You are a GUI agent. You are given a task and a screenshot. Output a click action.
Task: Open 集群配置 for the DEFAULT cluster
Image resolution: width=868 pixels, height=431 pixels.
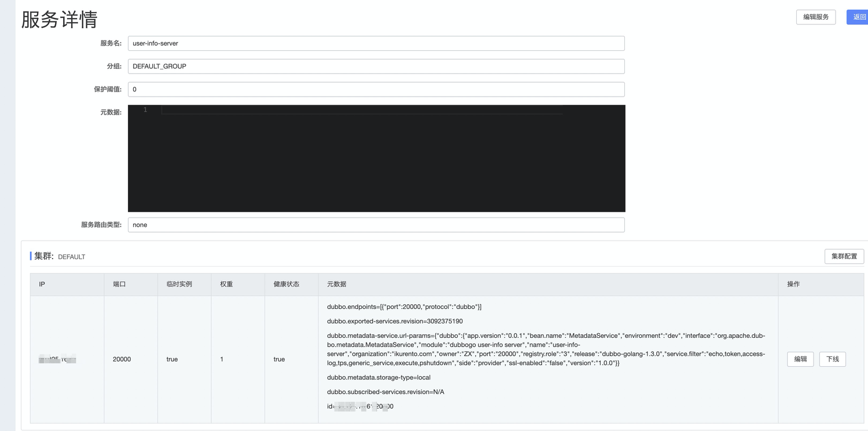point(844,256)
